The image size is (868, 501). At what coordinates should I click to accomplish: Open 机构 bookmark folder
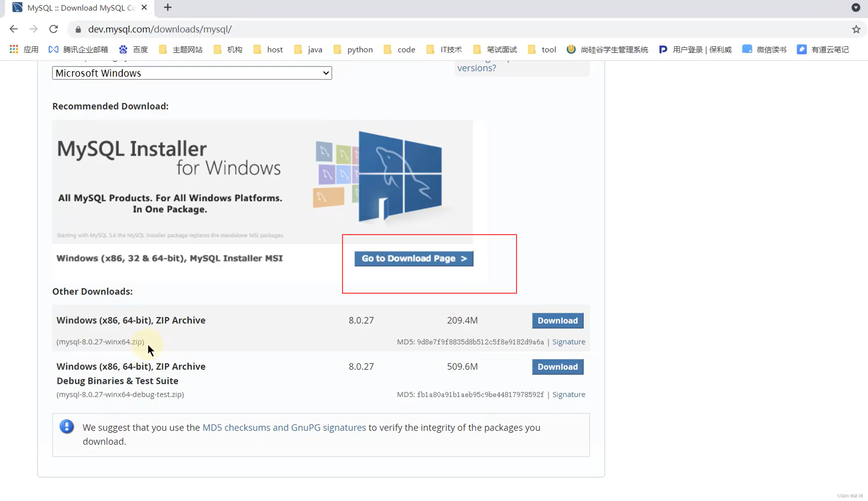(228, 50)
